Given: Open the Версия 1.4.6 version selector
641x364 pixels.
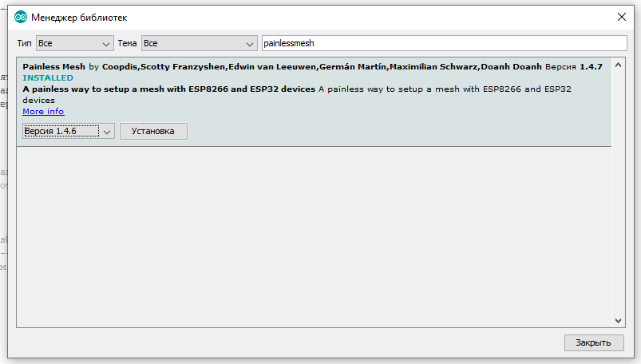Looking at the screenshot, I should tap(69, 131).
